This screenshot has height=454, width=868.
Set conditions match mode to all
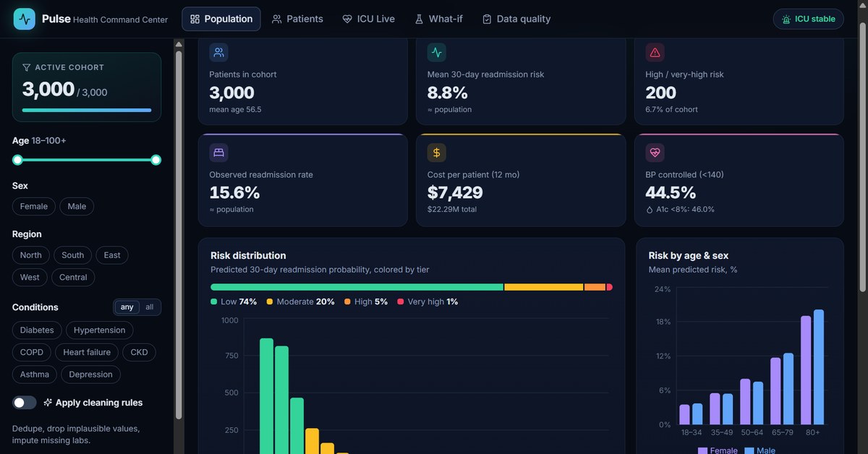click(x=150, y=307)
